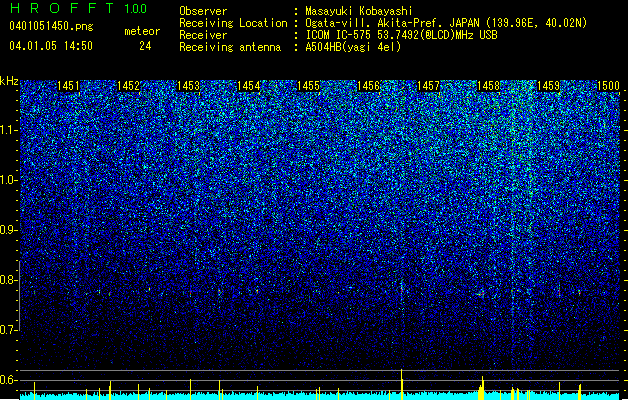Select the filename 0401051450.png
This screenshot has width=629, height=400.
click(51, 26)
